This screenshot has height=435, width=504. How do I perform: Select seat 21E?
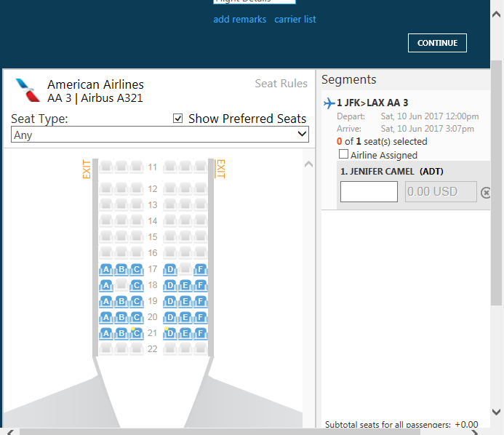(185, 333)
